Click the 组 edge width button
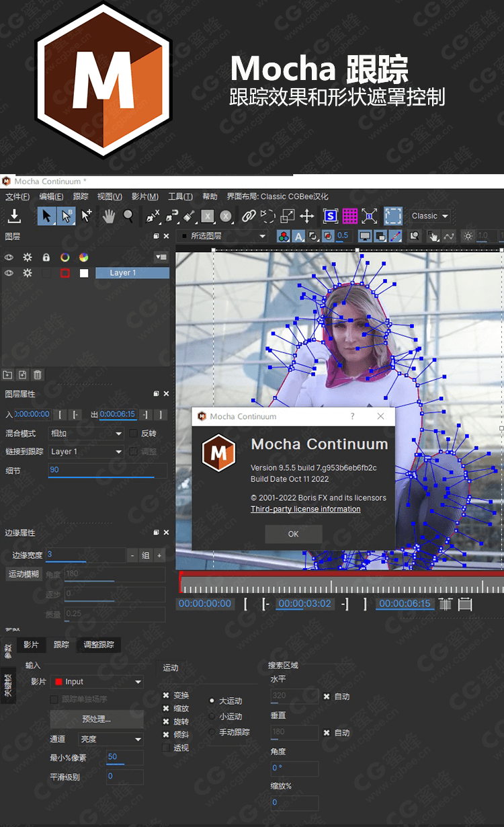 click(146, 555)
